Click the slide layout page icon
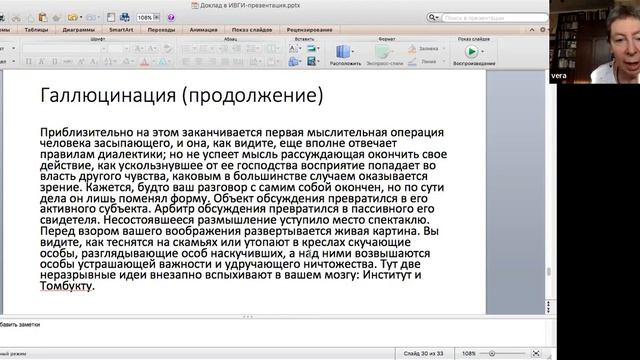The image size is (640, 360). [111, 17]
